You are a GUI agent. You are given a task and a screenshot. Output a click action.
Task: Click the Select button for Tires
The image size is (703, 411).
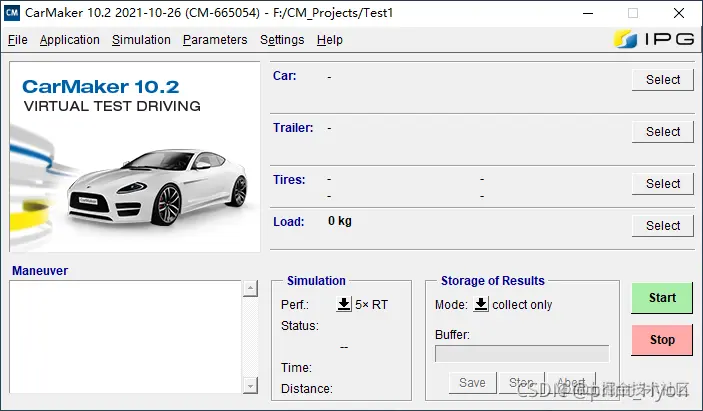tap(663, 184)
